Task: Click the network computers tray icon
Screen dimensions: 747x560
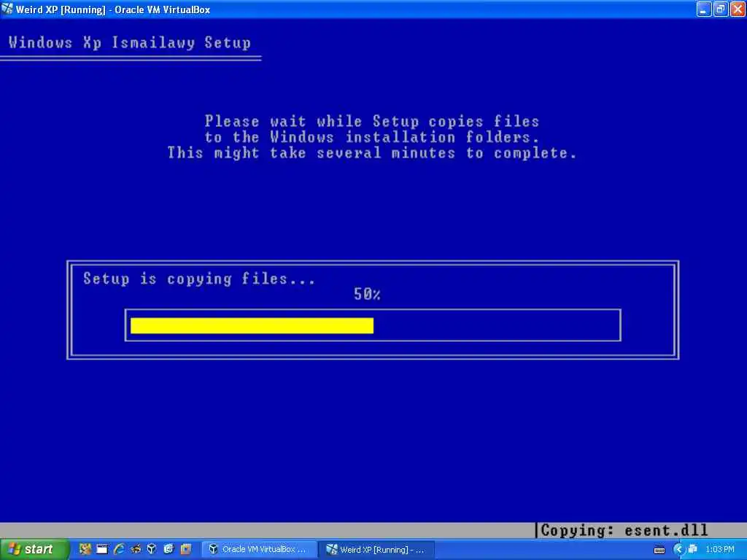Action: 693,550
